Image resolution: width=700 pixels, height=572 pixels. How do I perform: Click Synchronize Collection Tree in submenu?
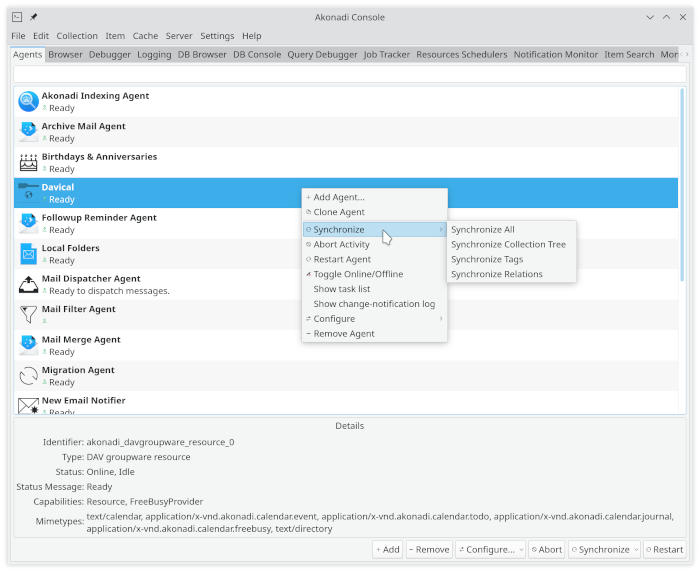(x=511, y=244)
